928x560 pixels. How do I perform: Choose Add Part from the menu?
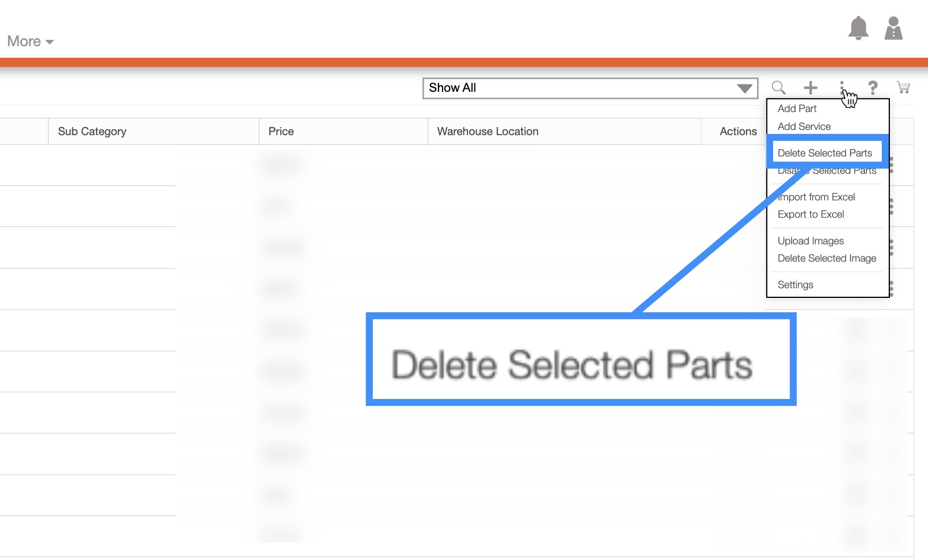[797, 109]
